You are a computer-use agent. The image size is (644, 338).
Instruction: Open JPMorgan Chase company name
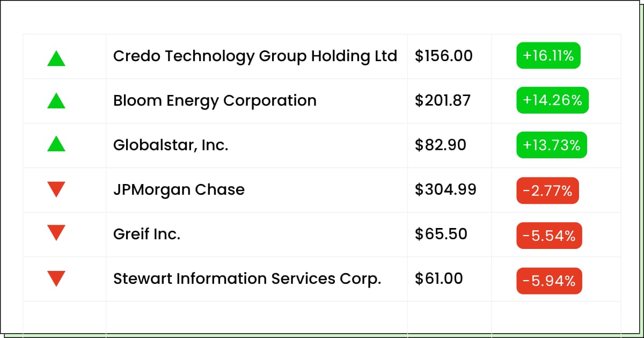[179, 190]
